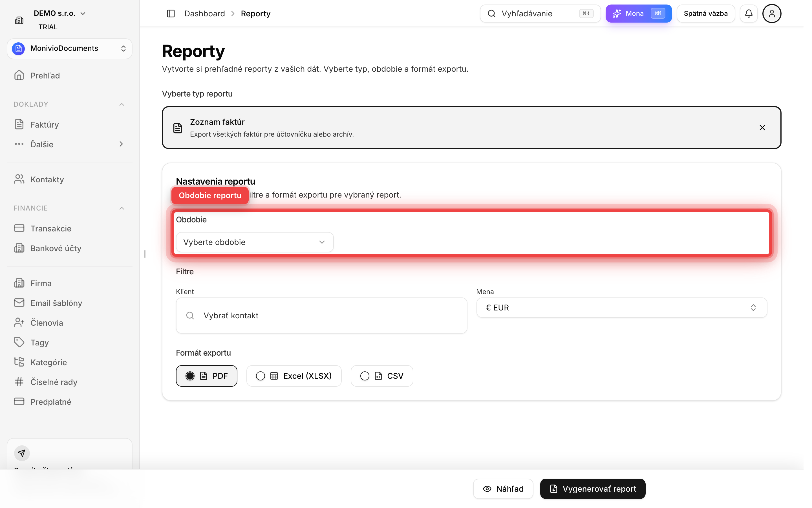Click the paper plane icon in sidebar card
The image size is (812, 508).
pyautogui.click(x=22, y=453)
